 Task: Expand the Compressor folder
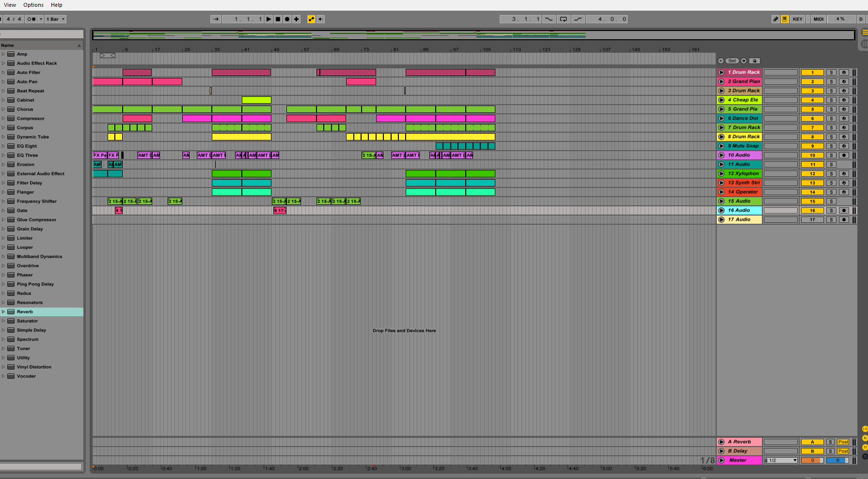3,119
